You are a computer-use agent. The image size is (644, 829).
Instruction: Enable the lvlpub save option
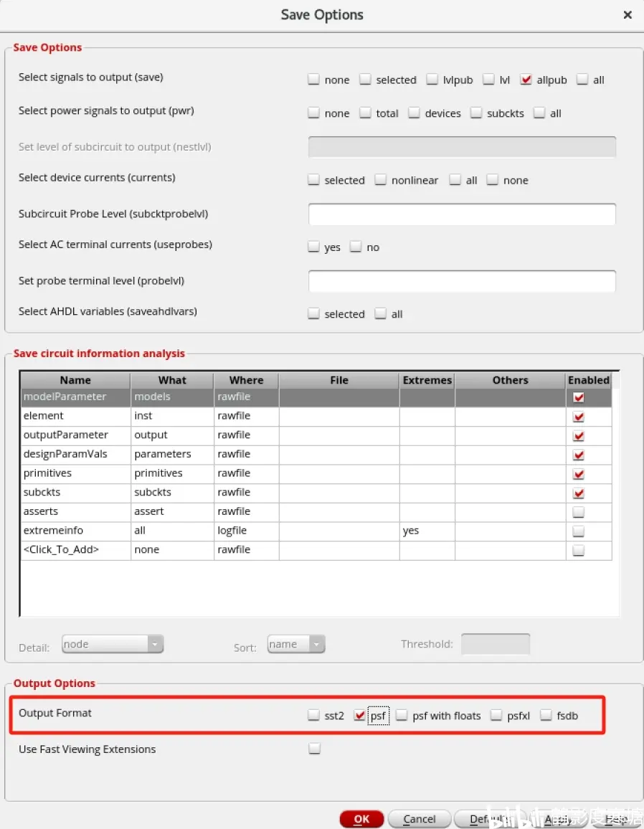pyautogui.click(x=432, y=80)
